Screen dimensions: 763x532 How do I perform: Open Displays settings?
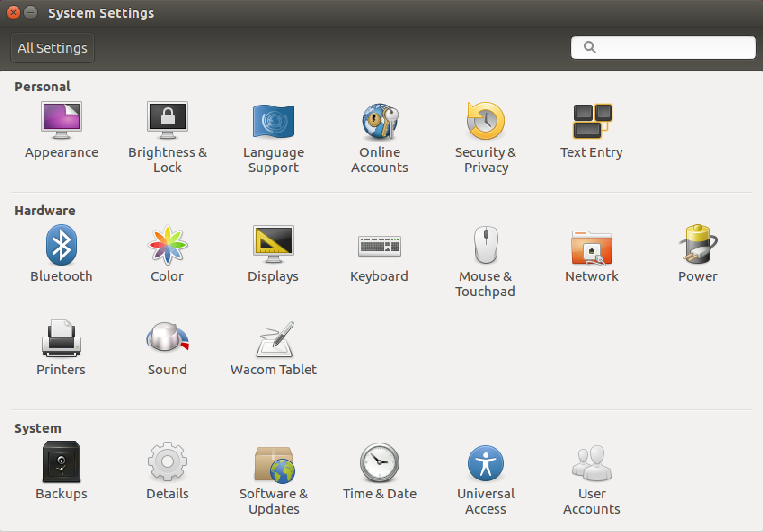273,254
